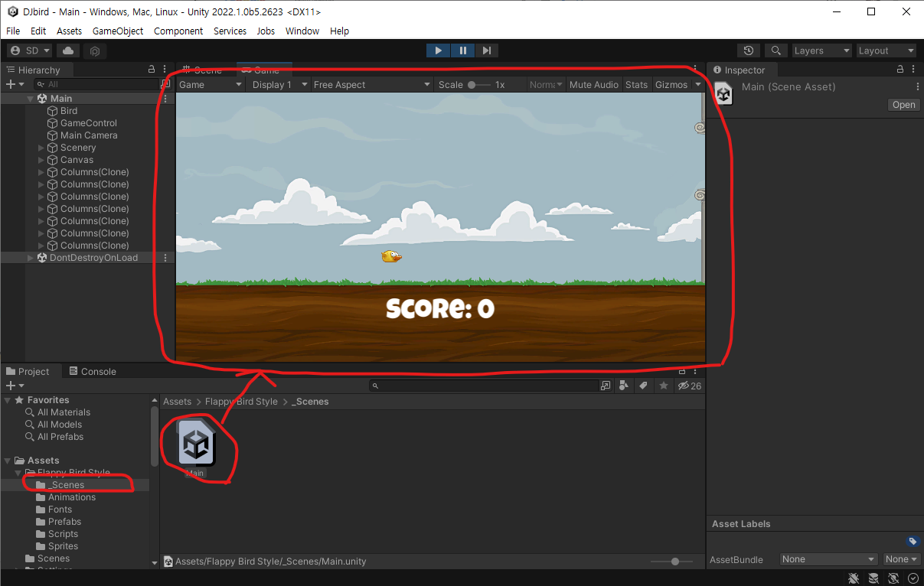Open the Game view mode dropdown

pyautogui.click(x=210, y=85)
